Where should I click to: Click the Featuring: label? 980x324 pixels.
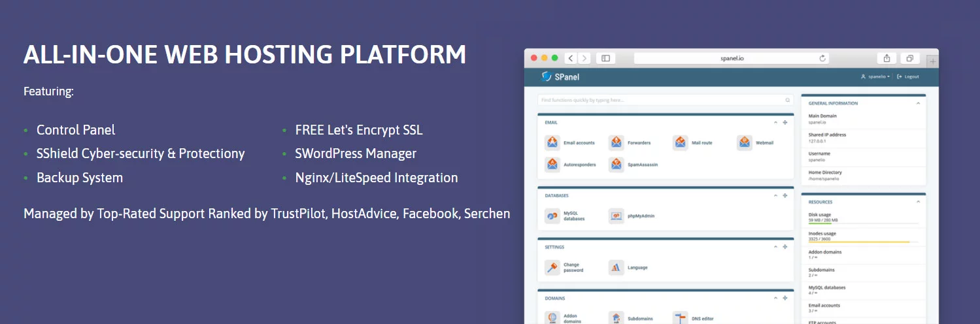pos(48,91)
